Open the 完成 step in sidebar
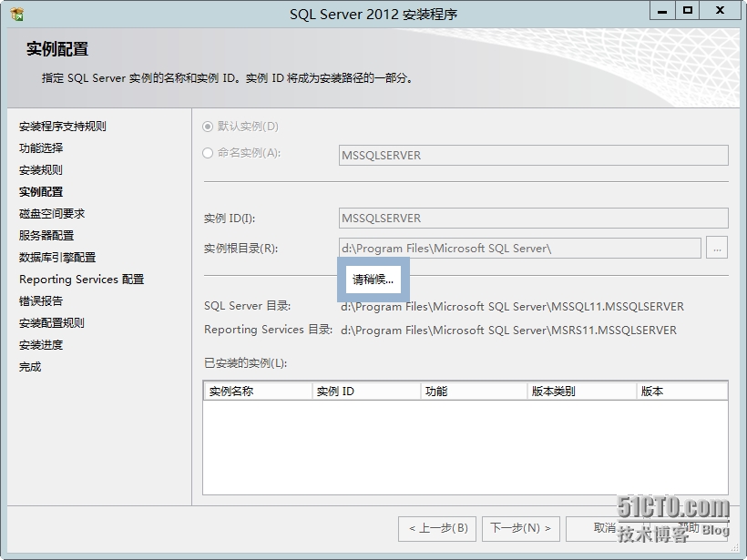The width and height of the screenshot is (747, 560). pos(30,367)
